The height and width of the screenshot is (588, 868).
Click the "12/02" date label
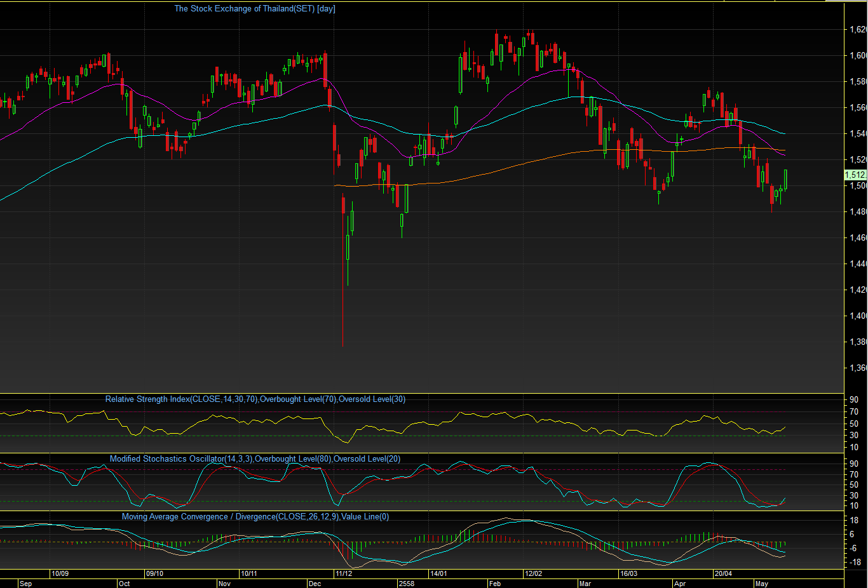(533, 573)
